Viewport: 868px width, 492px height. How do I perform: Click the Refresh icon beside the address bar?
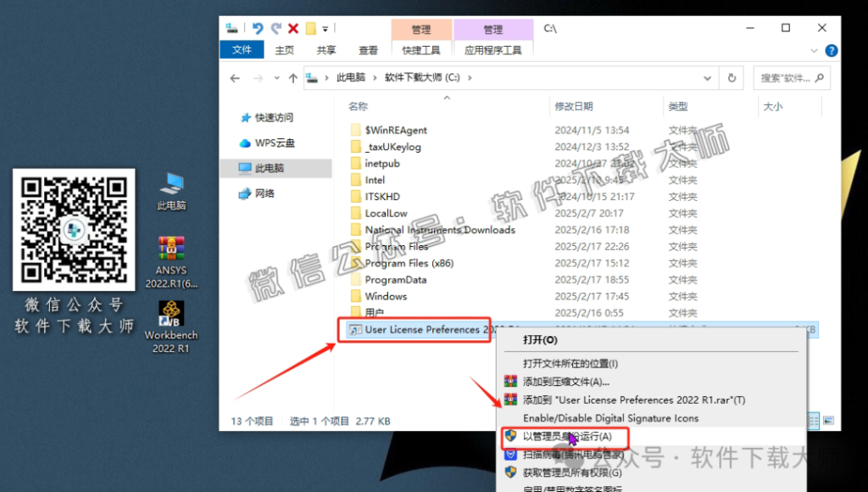[x=732, y=77]
